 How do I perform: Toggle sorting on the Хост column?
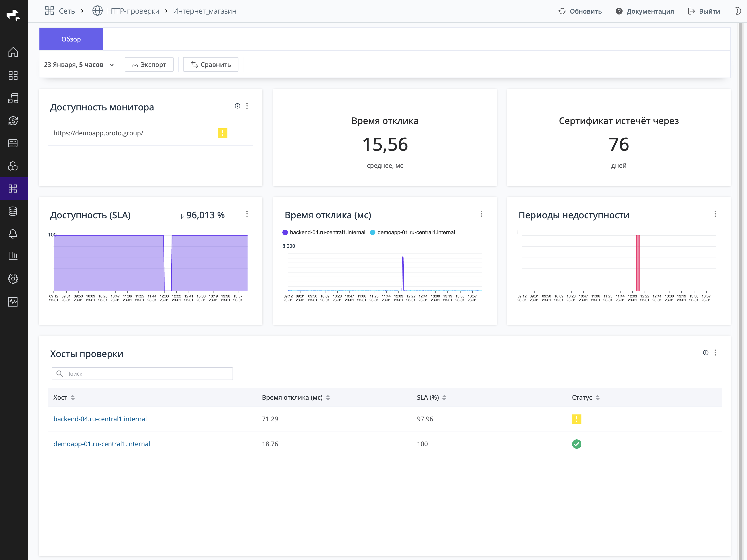pyautogui.click(x=73, y=397)
